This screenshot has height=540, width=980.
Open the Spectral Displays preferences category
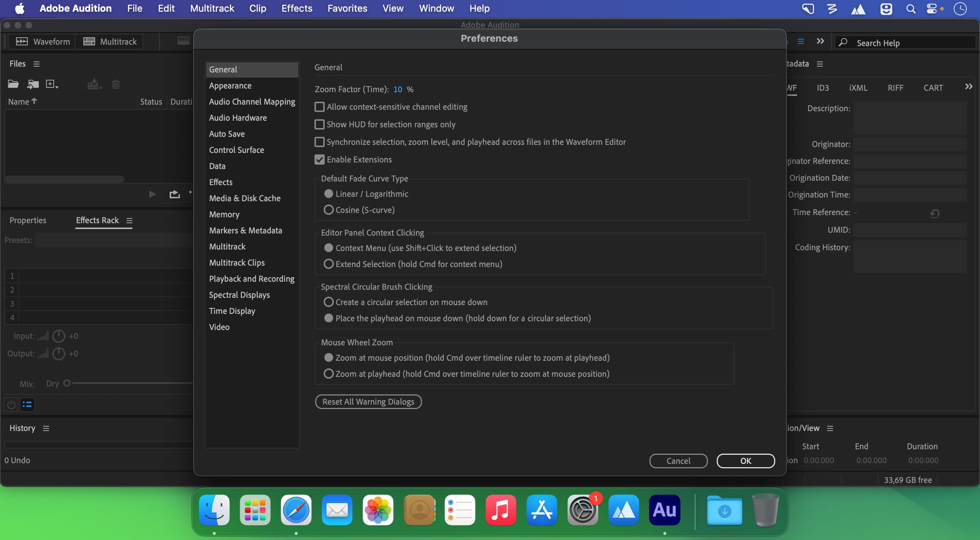[252, 295]
